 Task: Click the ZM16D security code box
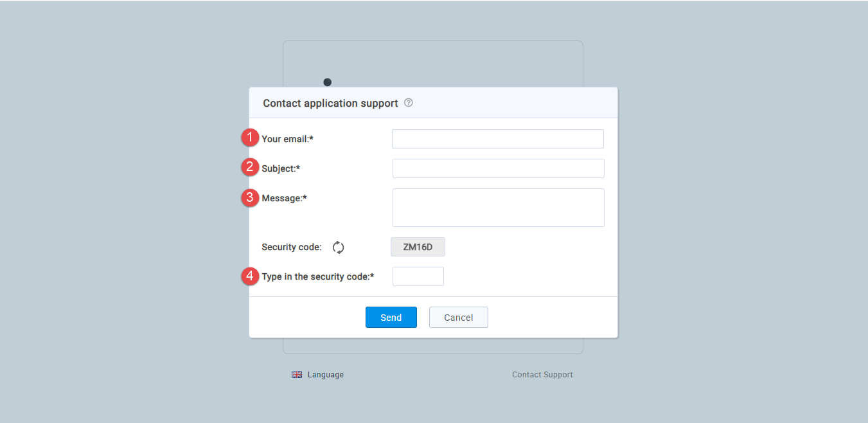point(418,247)
